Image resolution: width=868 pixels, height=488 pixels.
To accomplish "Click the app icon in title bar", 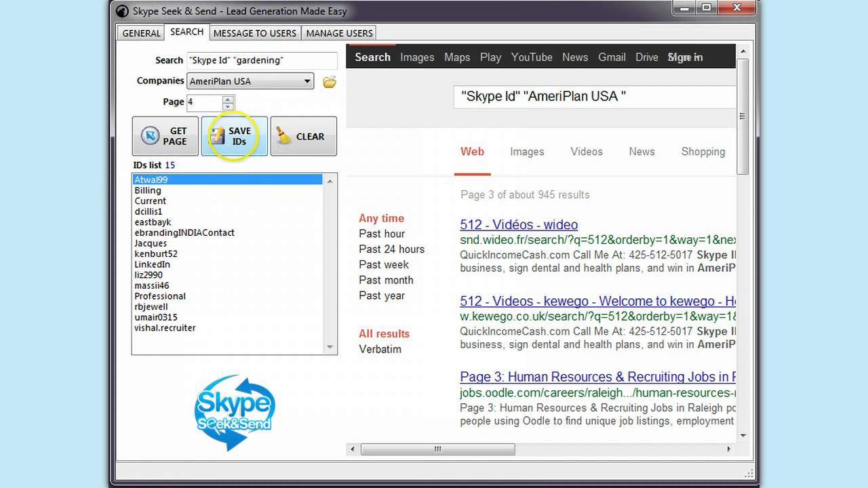I will (121, 11).
